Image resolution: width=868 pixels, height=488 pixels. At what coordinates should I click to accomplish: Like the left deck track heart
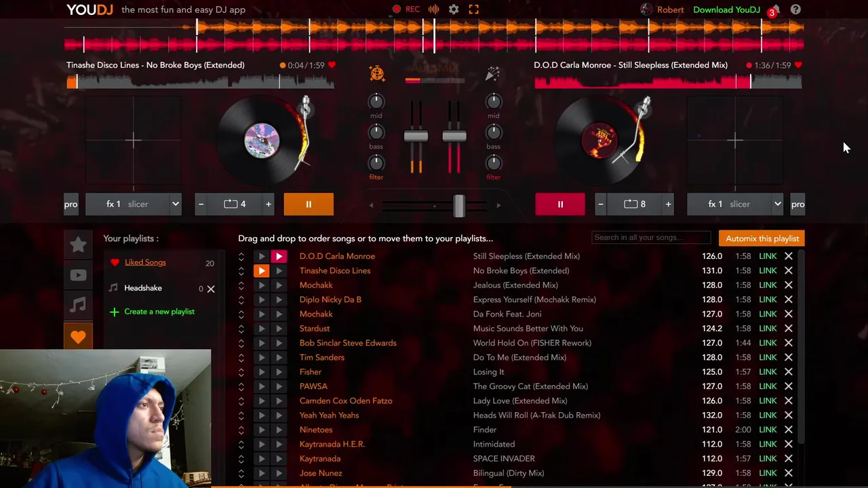[x=332, y=65]
